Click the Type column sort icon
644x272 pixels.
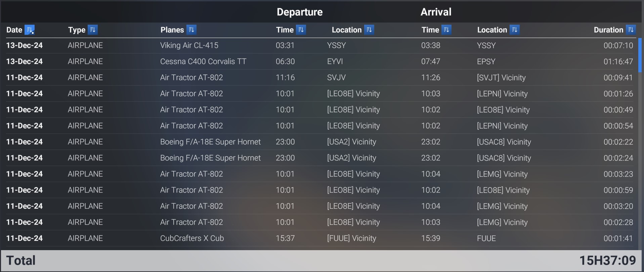click(x=92, y=30)
